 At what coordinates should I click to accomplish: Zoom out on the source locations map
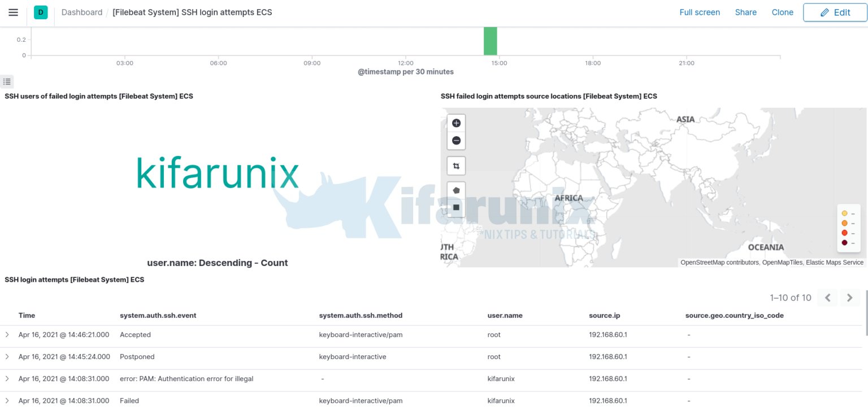click(455, 140)
